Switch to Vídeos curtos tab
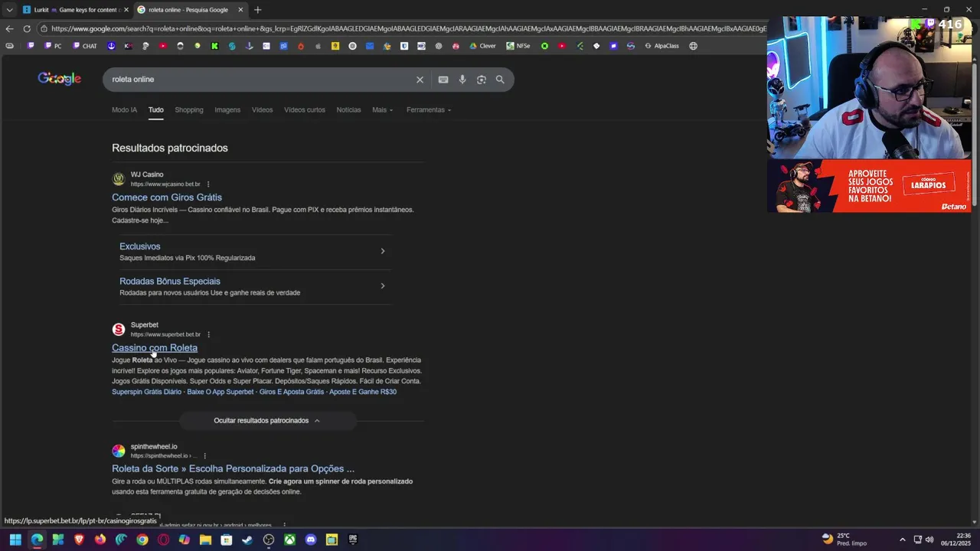980x551 pixels. pyautogui.click(x=305, y=109)
